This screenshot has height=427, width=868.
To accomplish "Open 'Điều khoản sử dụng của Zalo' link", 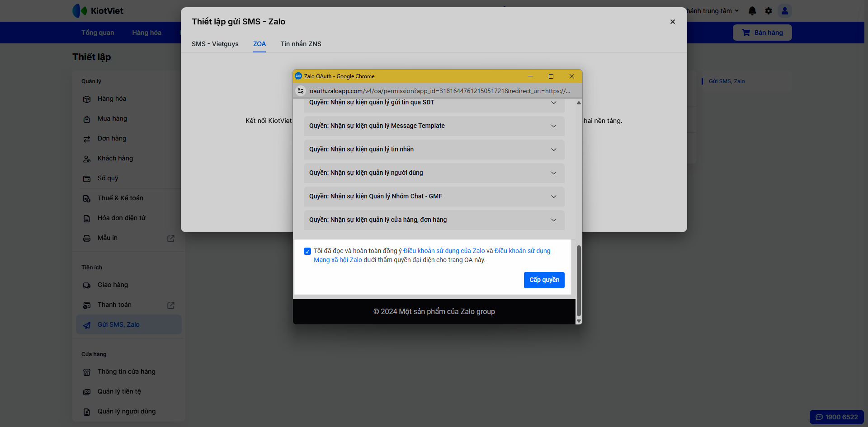I will [444, 251].
